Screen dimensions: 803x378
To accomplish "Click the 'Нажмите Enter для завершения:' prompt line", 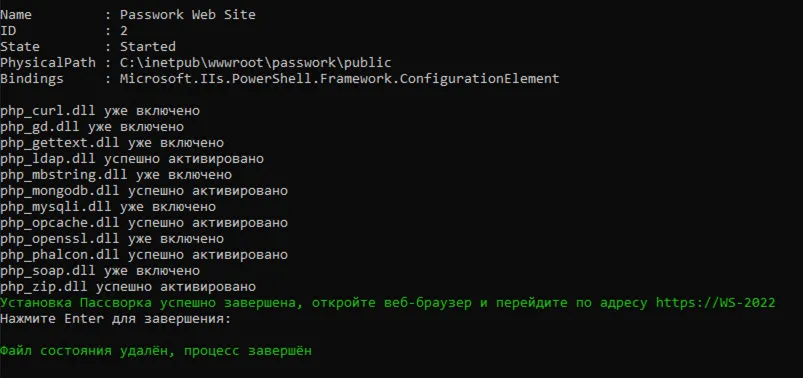I will click(116, 319).
